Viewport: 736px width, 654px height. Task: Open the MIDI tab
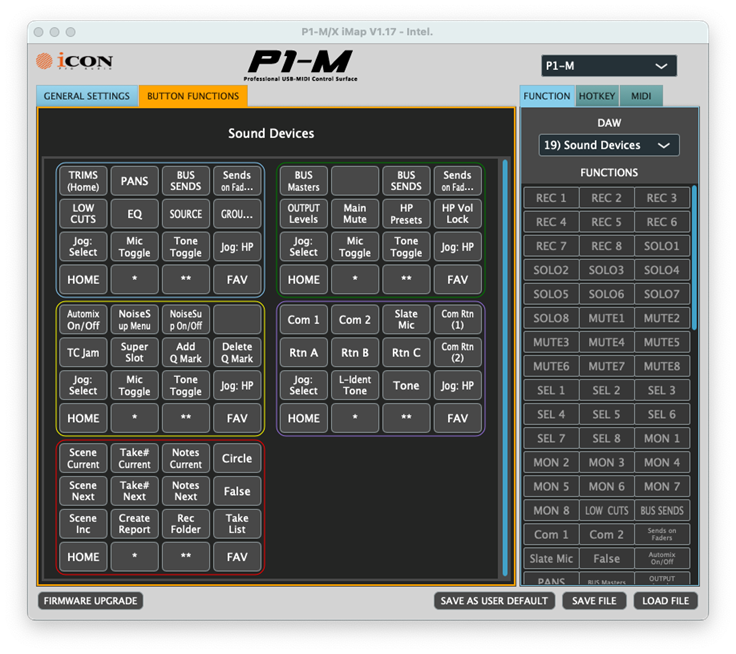pos(641,96)
